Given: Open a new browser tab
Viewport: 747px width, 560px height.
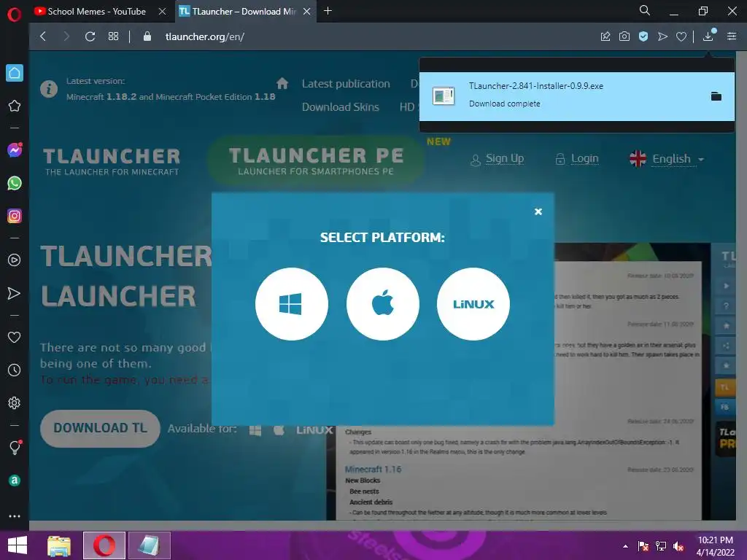Looking at the screenshot, I should click(328, 11).
